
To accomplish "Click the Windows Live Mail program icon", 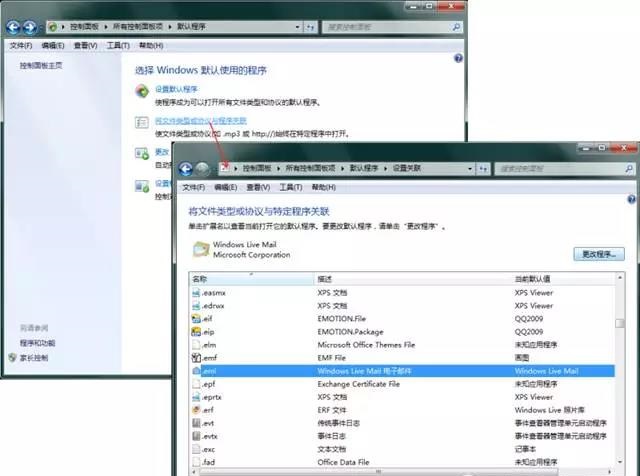I will click(201, 250).
